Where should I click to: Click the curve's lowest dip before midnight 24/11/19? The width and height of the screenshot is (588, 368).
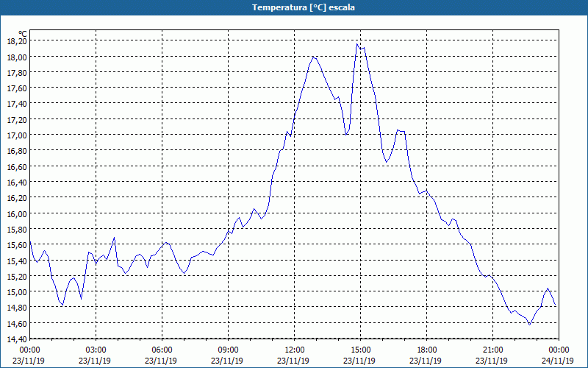coord(529,325)
